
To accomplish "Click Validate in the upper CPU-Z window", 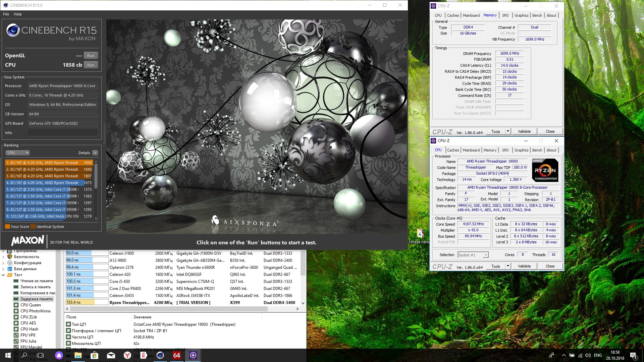I will pyautogui.click(x=524, y=131).
